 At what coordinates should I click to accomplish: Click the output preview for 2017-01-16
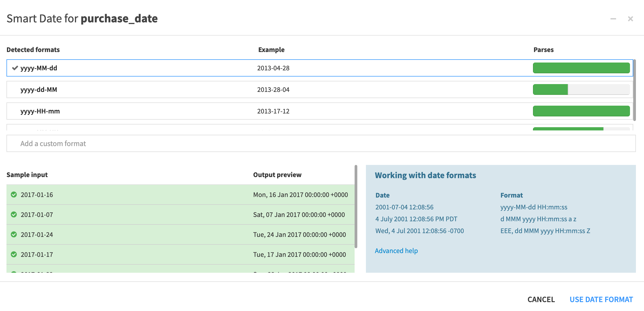[x=300, y=195]
